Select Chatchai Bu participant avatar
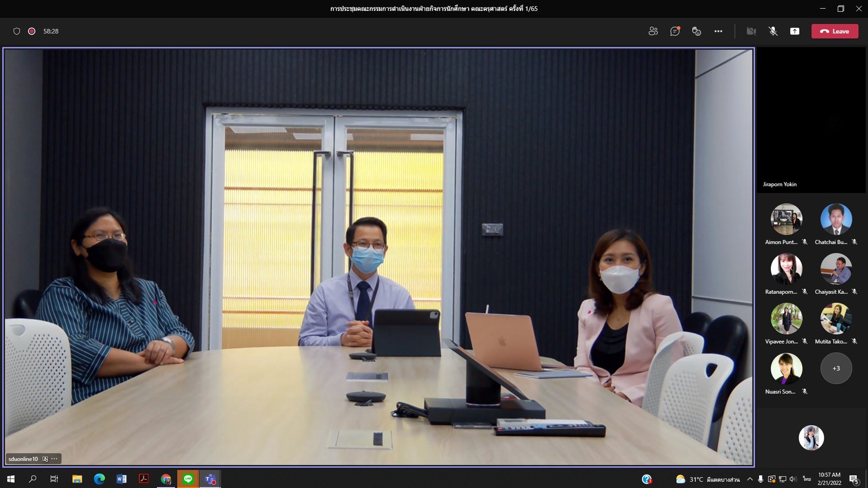The width and height of the screenshot is (868, 488). [x=836, y=219]
